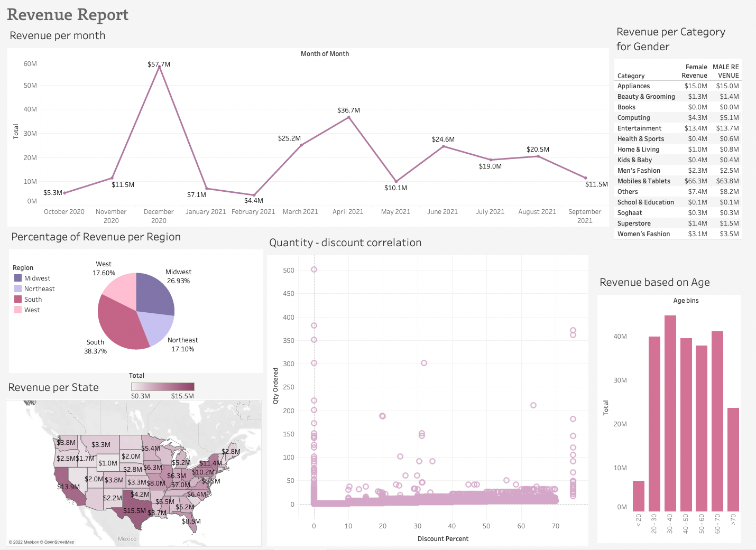
Task: Click the Midwest color swatch in the Region legend
Action: pos(18,278)
